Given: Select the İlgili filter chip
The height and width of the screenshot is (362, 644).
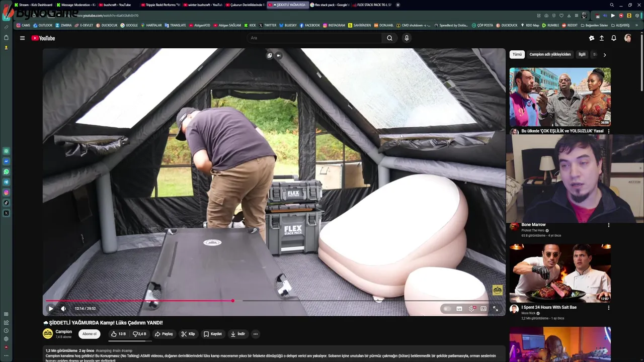Looking at the screenshot, I should coord(582,54).
